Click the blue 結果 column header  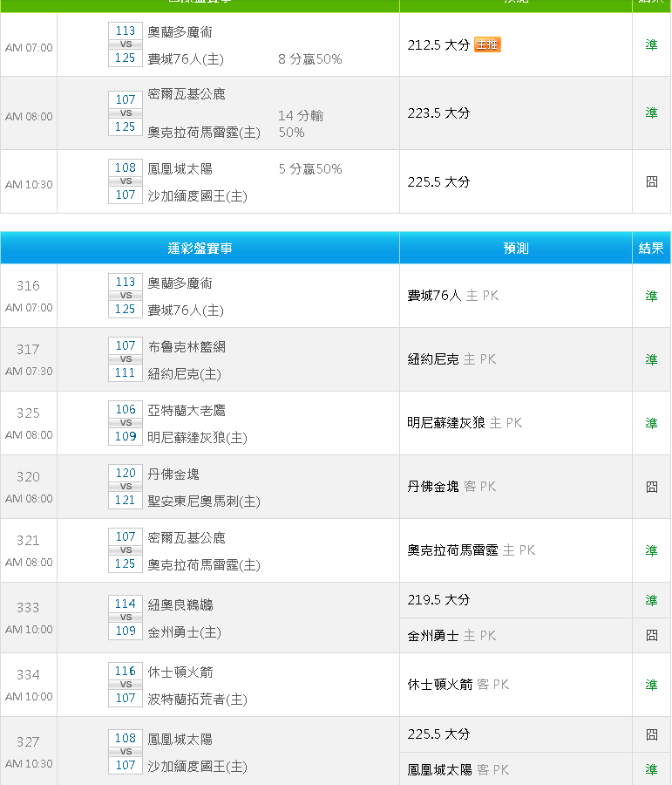(x=651, y=248)
